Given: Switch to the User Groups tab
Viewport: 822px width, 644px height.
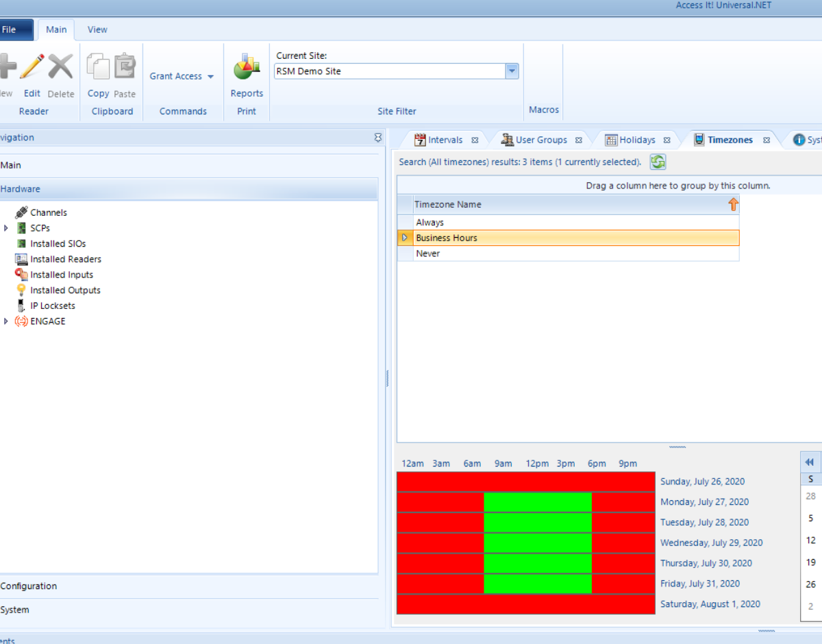Looking at the screenshot, I should tap(541, 140).
